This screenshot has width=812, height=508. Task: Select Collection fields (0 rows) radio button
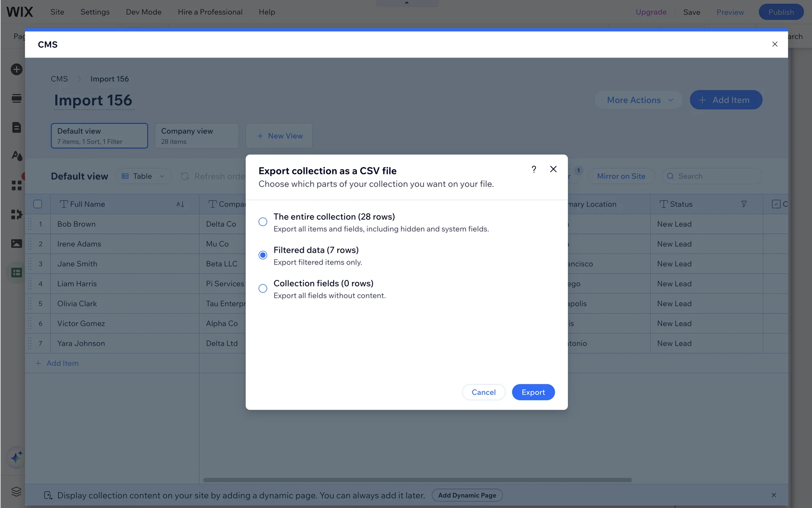(263, 289)
